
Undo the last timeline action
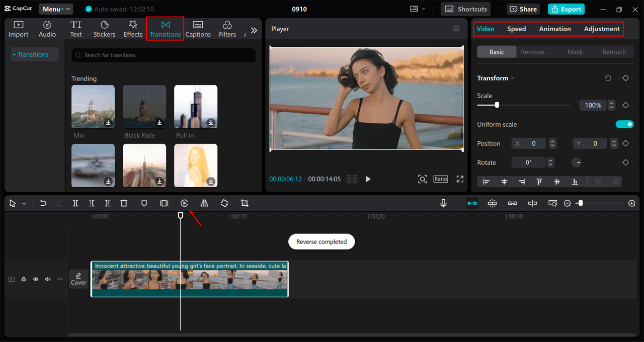[43, 203]
